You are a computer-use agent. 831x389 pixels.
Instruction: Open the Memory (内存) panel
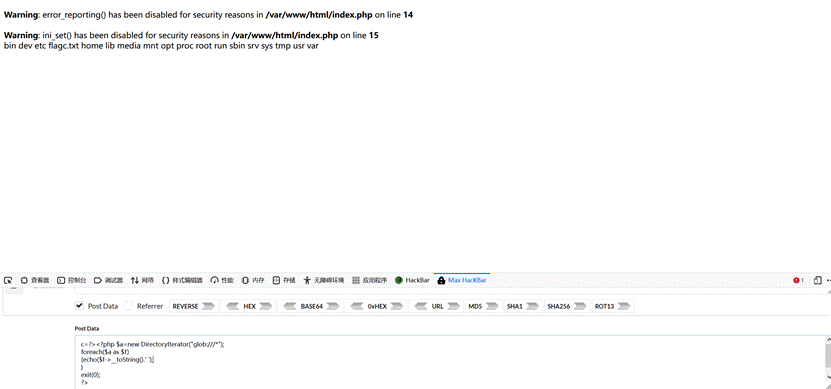[x=253, y=280]
